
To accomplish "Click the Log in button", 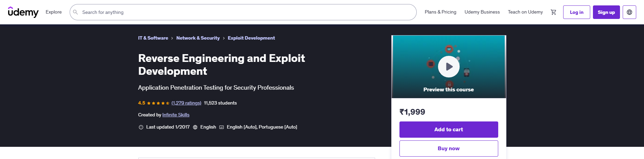I will point(576,12).
